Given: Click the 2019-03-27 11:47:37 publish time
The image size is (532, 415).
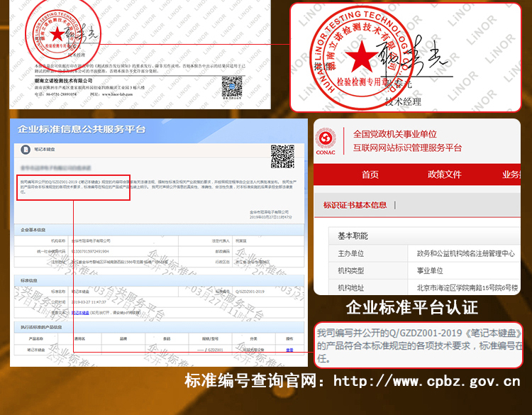Looking at the screenshot, I should (x=89, y=302).
